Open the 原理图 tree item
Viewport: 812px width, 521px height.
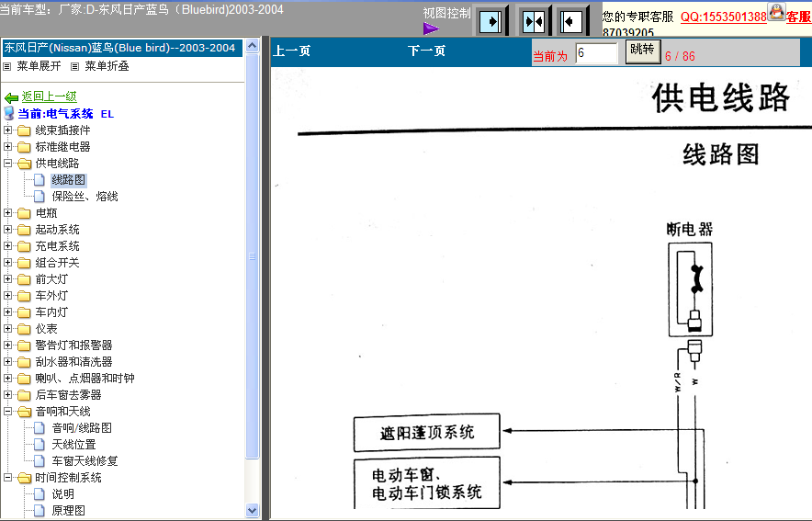click(68, 511)
